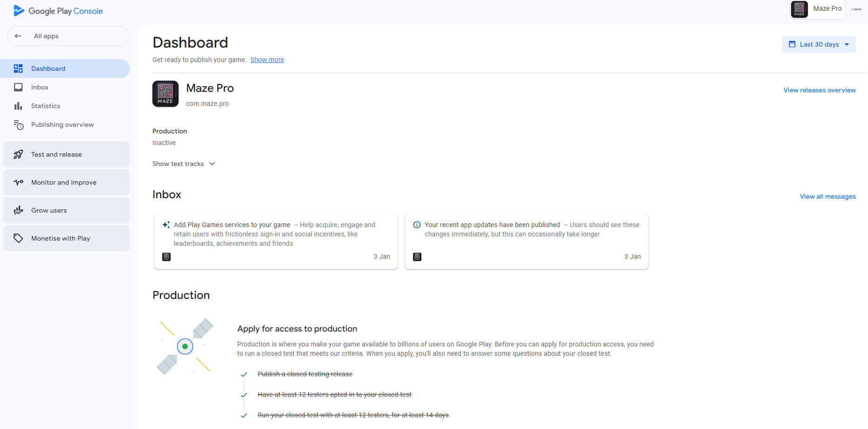This screenshot has height=429, width=868.
Task: Click View all messages link
Action: pyautogui.click(x=828, y=196)
